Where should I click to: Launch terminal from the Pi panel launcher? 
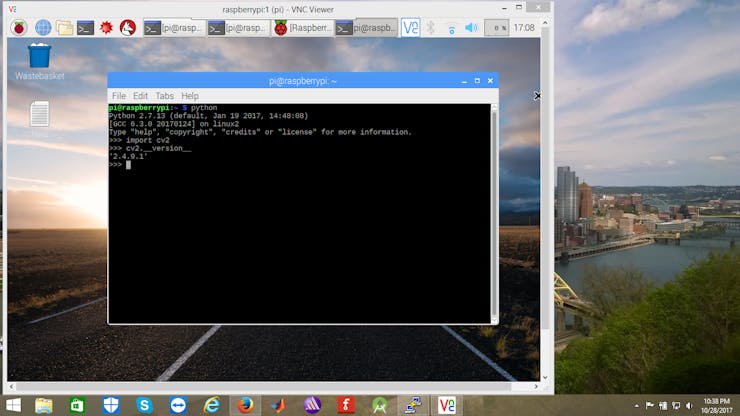tap(85, 28)
